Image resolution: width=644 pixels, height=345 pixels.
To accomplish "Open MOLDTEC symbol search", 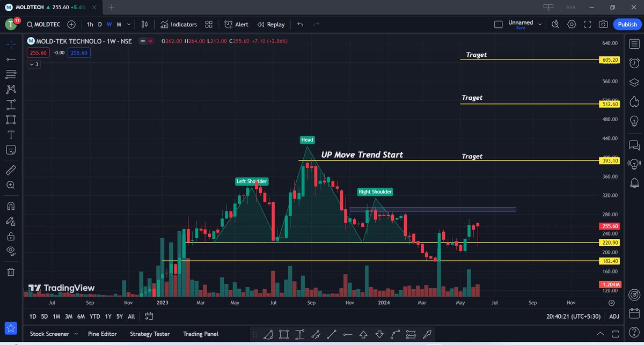I will tap(44, 25).
